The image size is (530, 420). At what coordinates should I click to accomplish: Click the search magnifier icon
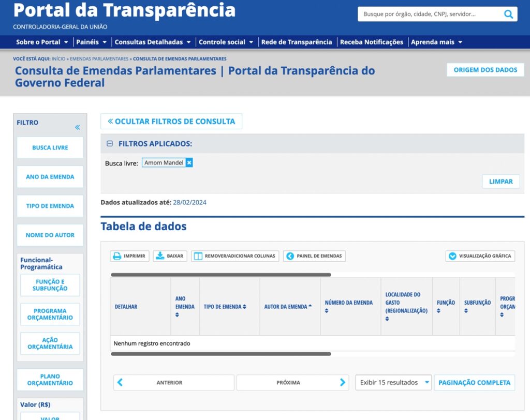coord(509,14)
